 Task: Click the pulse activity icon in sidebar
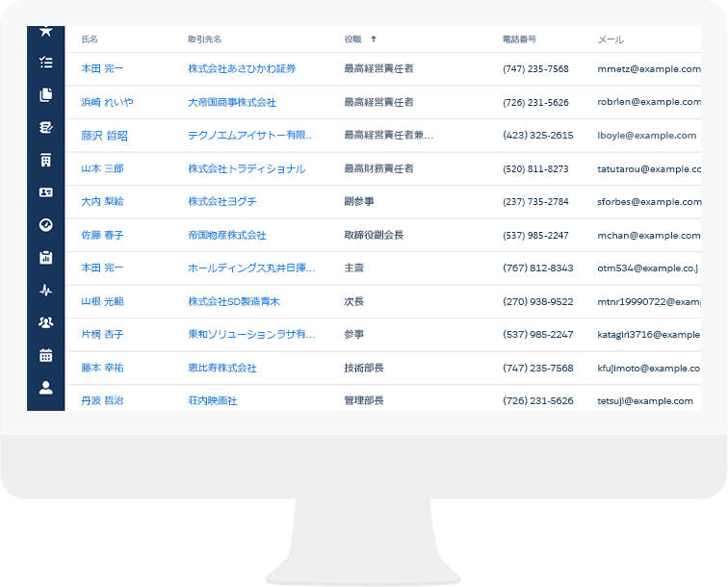[45, 290]
